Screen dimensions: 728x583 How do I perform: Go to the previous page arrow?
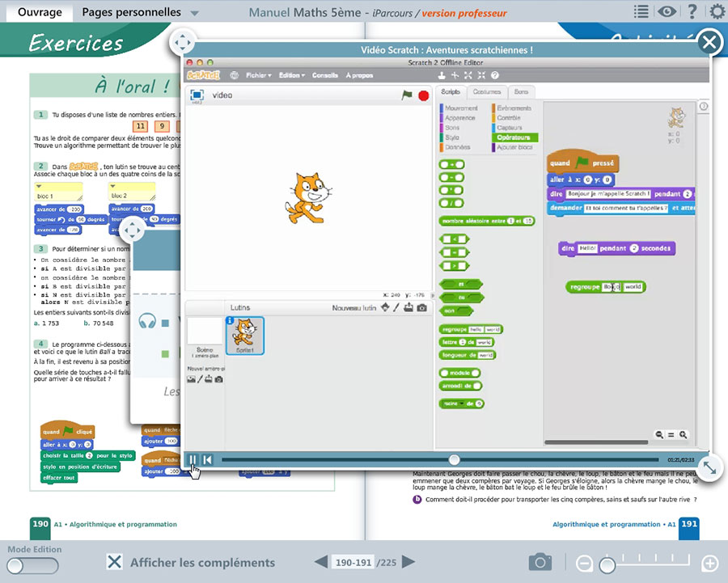click(321, 562)
